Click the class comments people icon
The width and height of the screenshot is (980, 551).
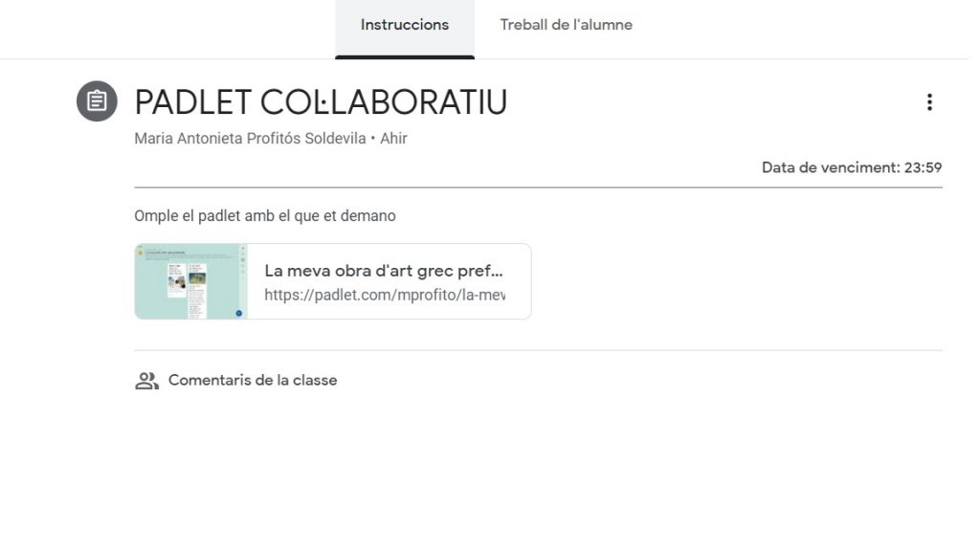click(146, 381)
